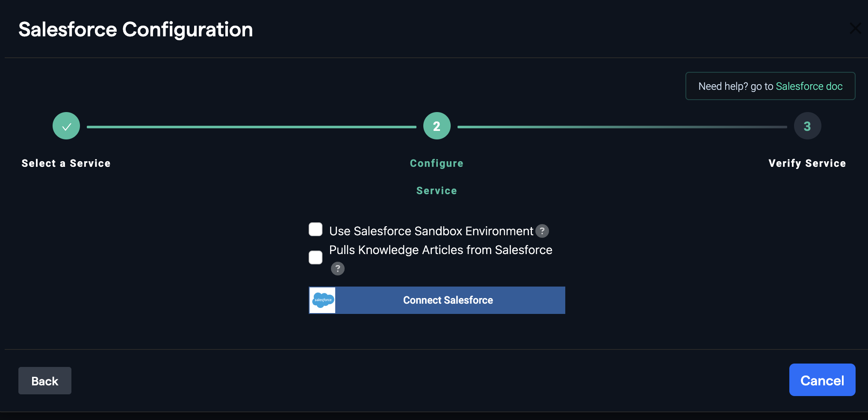Click the Need help banner box
Viewport: 868px width, 420px height.
pyautogui.click(x=770, y=86)
